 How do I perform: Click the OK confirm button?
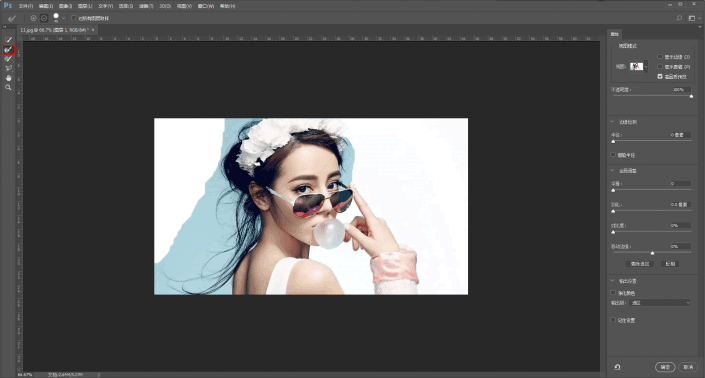(x=665, y=367)
